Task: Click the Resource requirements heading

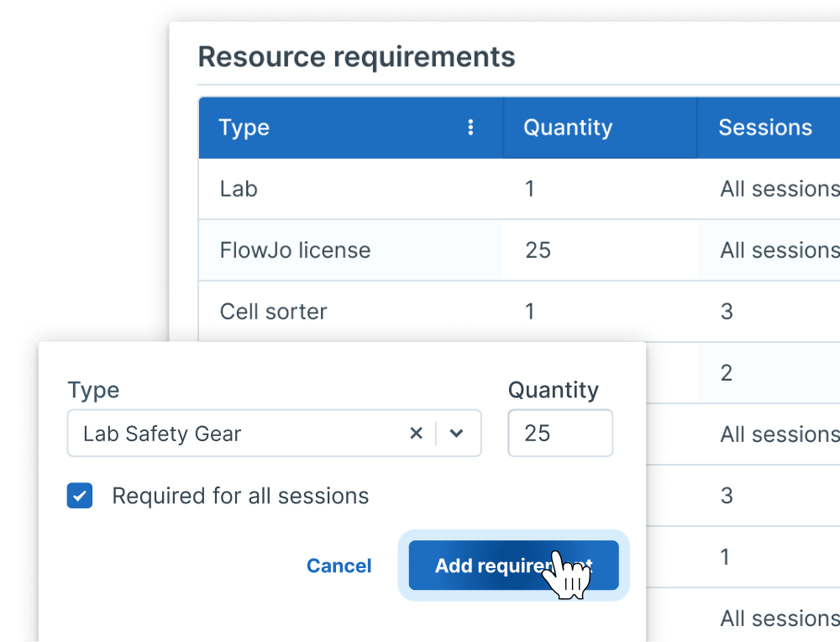Action: click(x=356, y=57)
